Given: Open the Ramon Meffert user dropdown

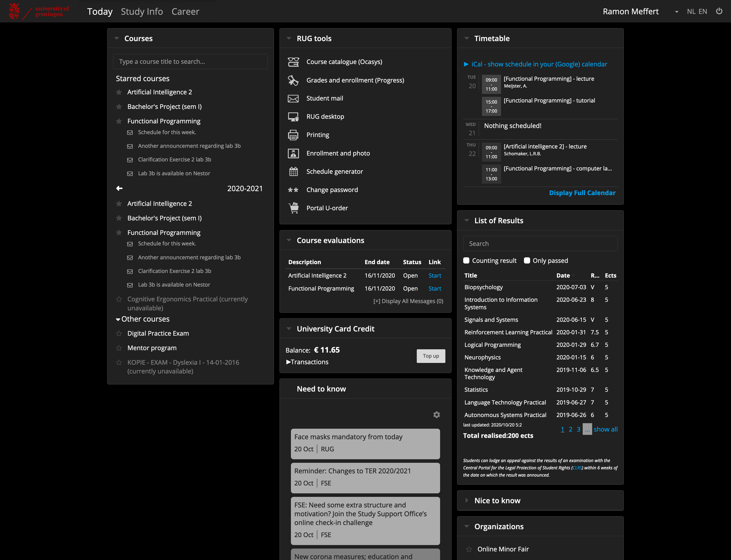Looking at the screenshot, I should (x=676, y=12).
